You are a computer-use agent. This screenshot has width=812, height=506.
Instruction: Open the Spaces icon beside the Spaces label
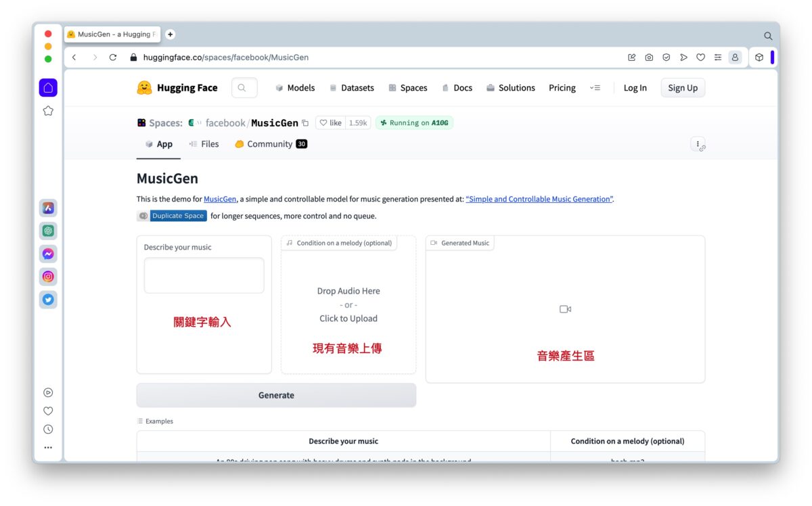coord(141,123)
